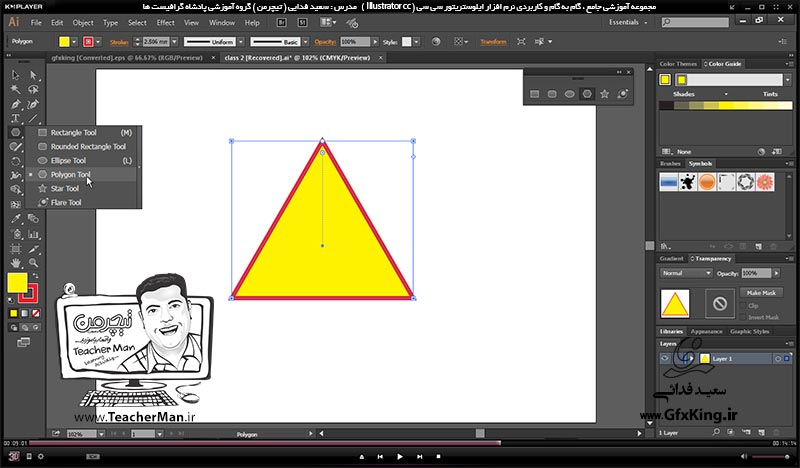
Task: Select the Lasso tool
Action: (x=33, y=89)
